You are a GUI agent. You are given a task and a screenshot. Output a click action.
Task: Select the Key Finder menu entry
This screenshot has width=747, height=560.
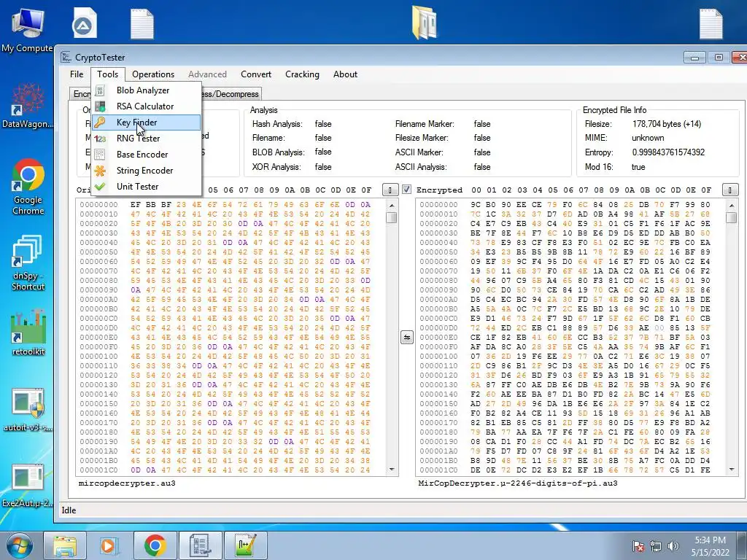(x=146, y=122)
